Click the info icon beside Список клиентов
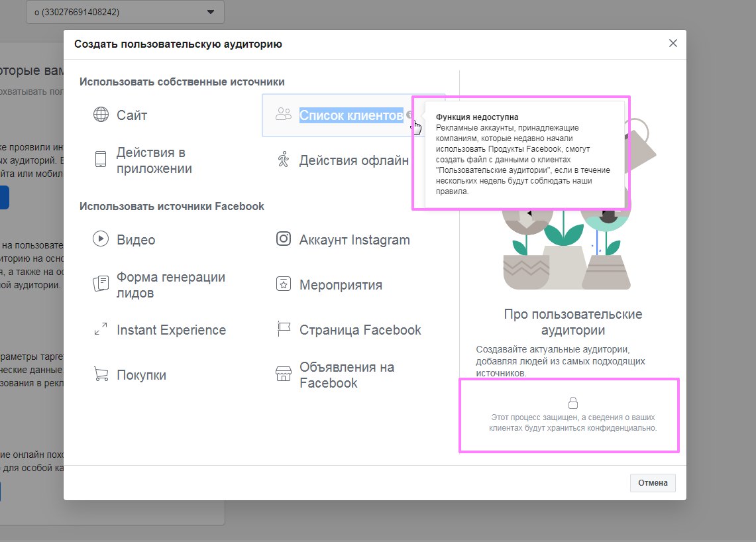756x542 pixels. pyautogui.click(x=409, y=115)
